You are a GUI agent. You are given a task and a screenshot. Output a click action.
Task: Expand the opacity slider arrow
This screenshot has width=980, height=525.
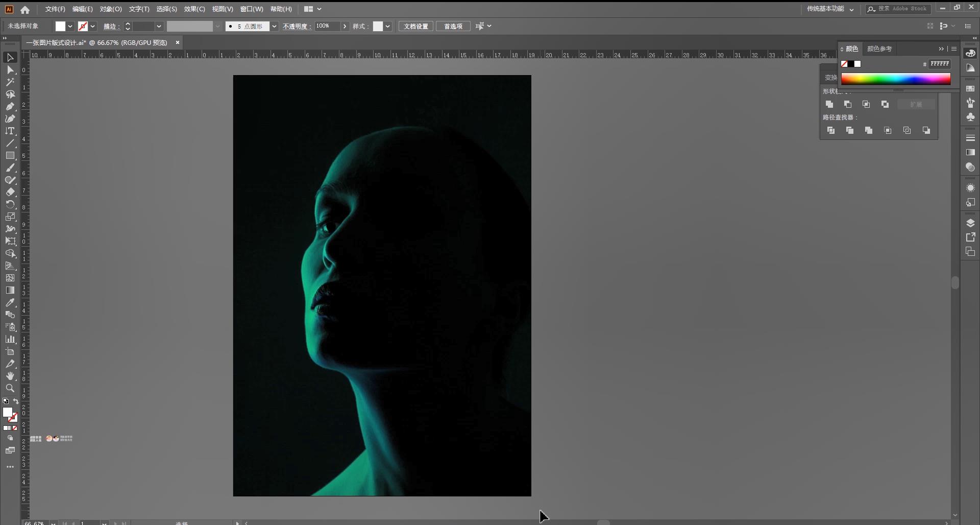point(345,26)
